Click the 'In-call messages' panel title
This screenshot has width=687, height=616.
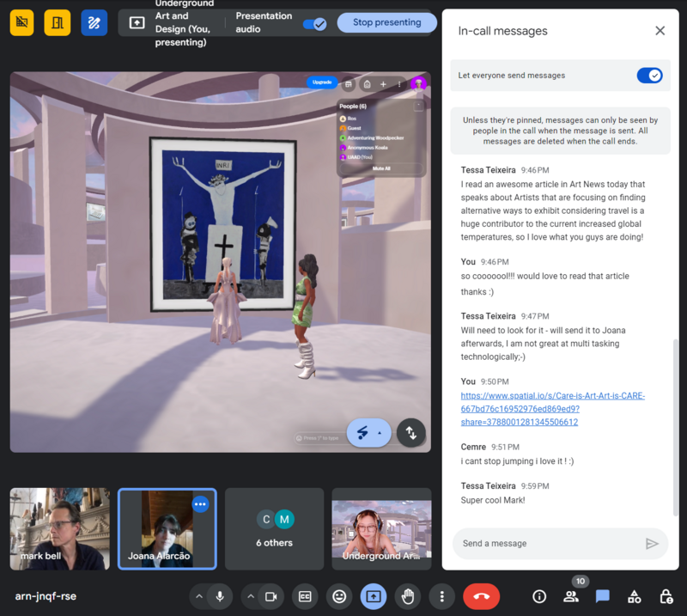point(502,31)
